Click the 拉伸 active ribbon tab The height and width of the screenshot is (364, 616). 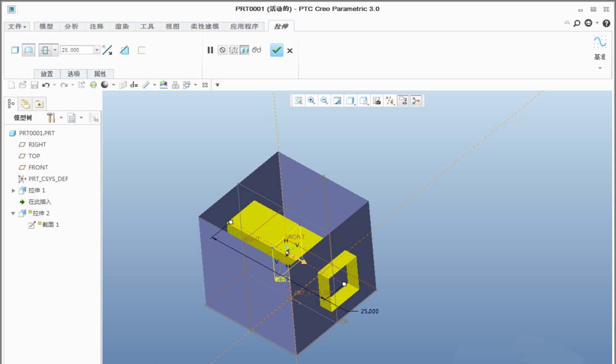[x=281, y=26]
